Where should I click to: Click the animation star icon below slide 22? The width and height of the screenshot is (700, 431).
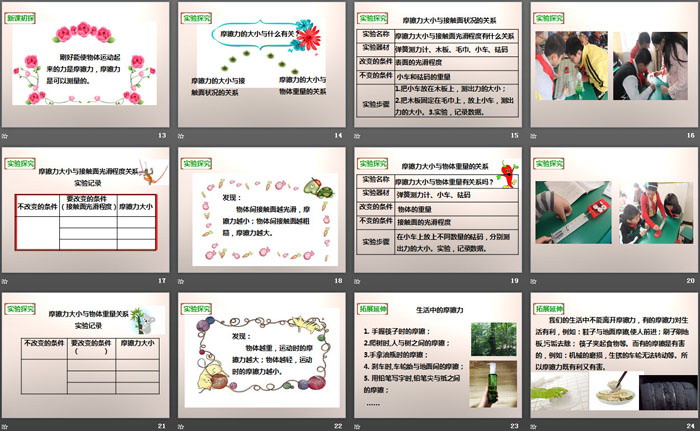click(181, 427)
